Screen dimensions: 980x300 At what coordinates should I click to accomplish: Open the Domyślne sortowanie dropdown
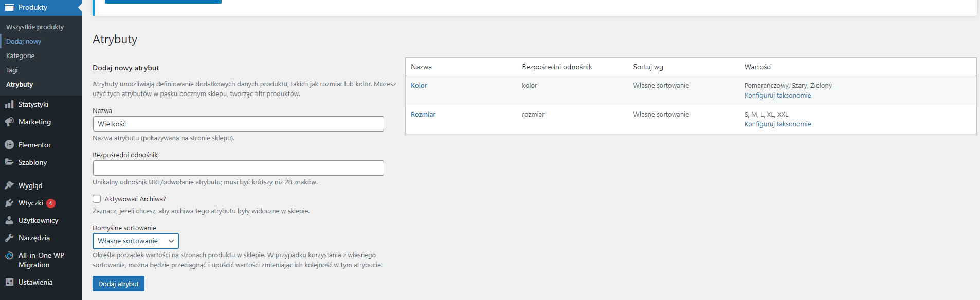click(136, 241)
